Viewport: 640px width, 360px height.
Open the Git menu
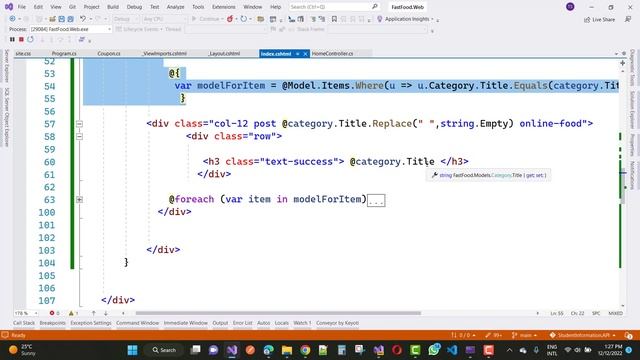72,7
